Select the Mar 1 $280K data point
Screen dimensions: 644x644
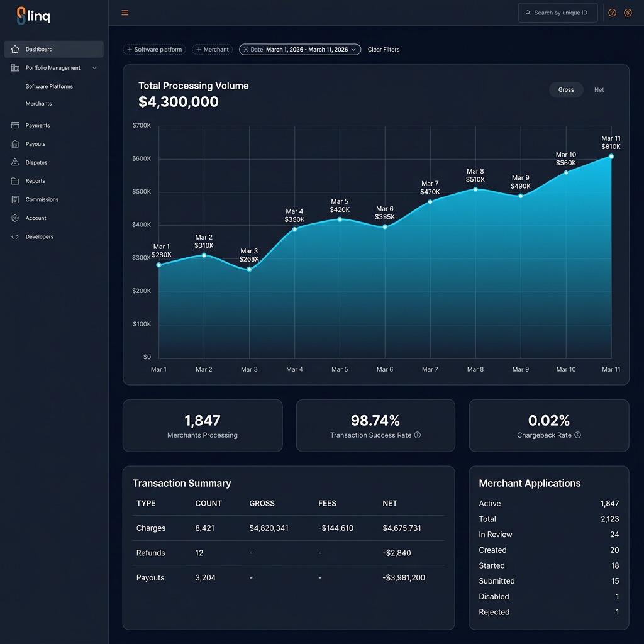click(x=159, y=265)
